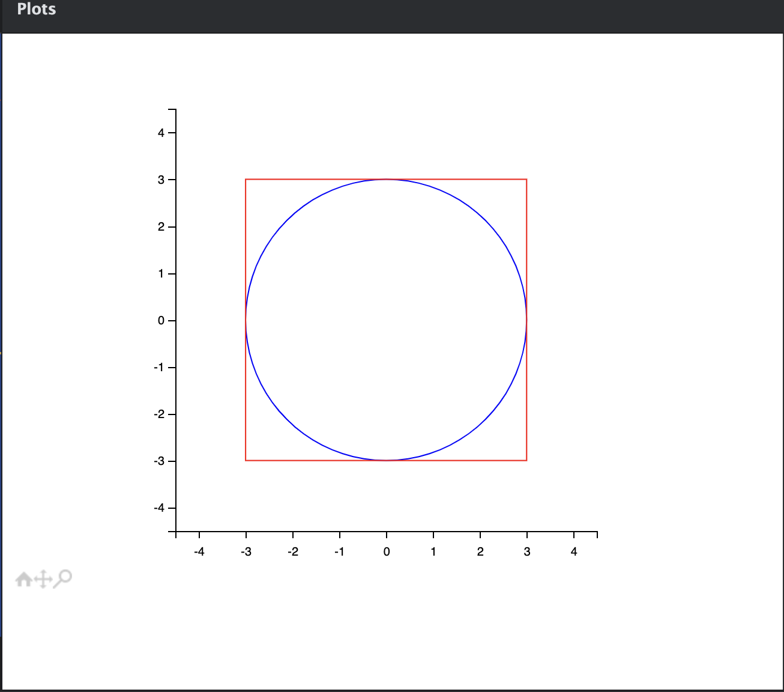The height and width of the screenshot is (692, 784).
Task: Click y-axis tick label 3
Action: [161, 180]
